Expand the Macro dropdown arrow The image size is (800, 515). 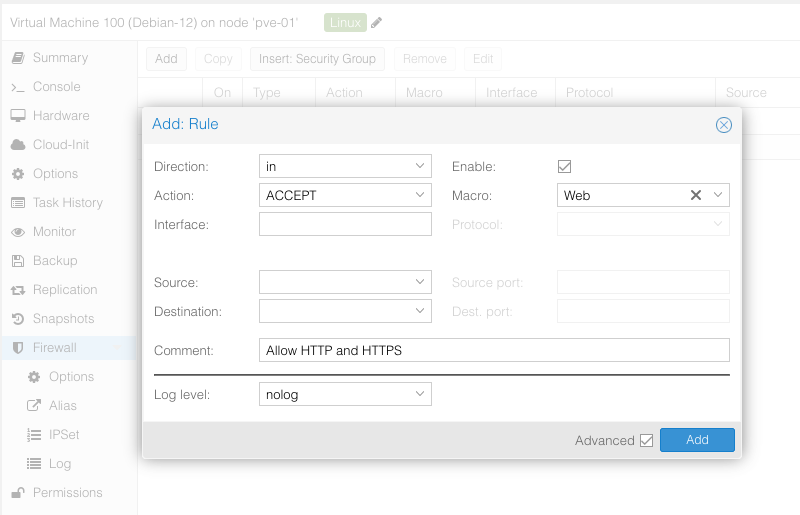click(x=718, y=195)
